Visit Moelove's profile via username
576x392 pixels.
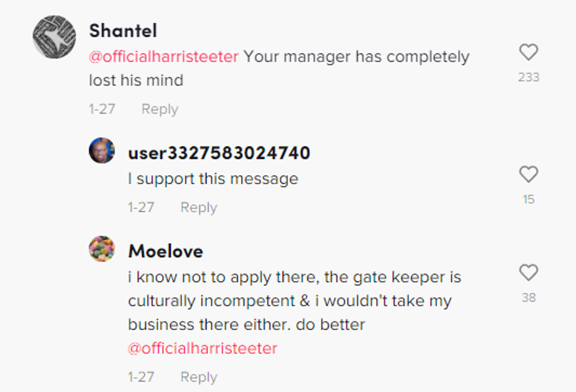[x=165, y=252]
